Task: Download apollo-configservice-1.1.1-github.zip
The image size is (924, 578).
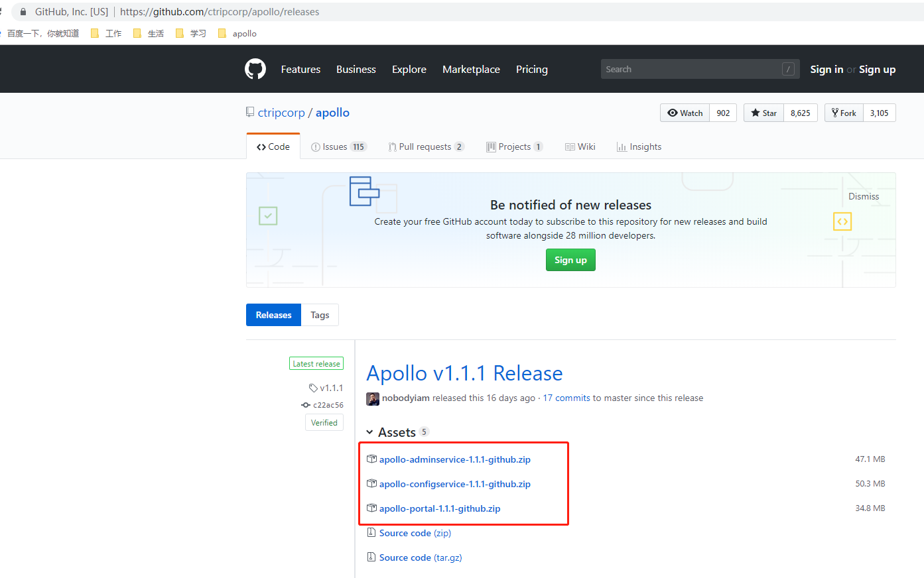Action: coord(455,483)
